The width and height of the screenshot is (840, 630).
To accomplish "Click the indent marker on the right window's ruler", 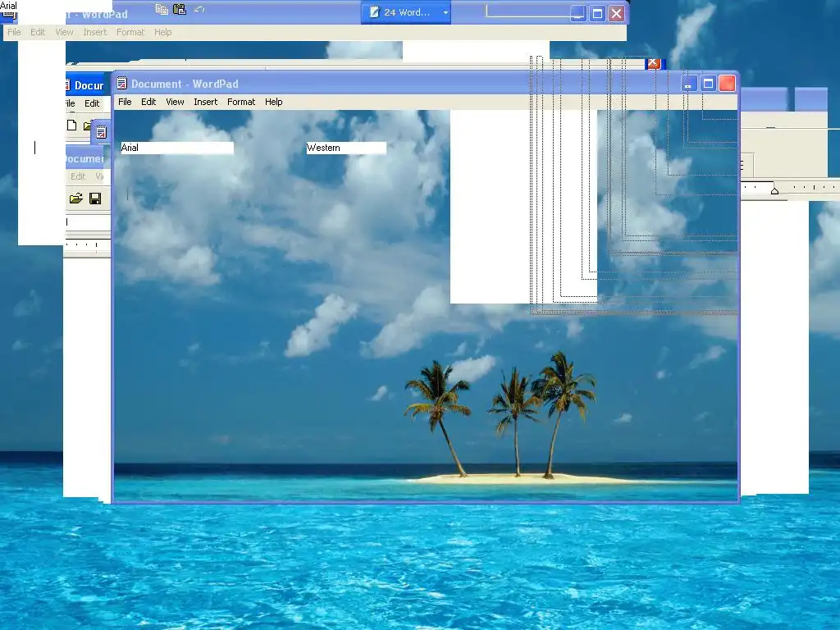I will (x=774, y=190).
